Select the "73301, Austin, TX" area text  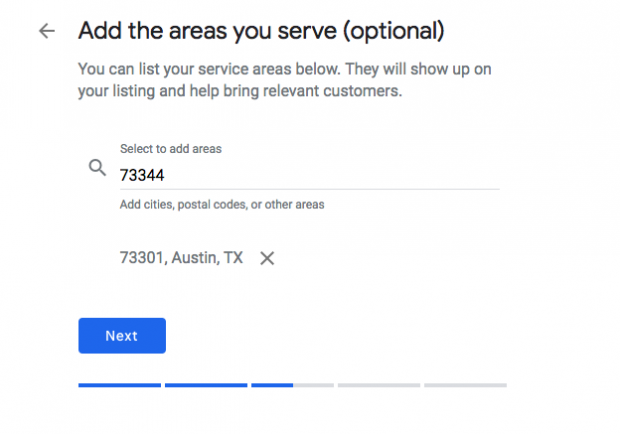click(181, 258)
